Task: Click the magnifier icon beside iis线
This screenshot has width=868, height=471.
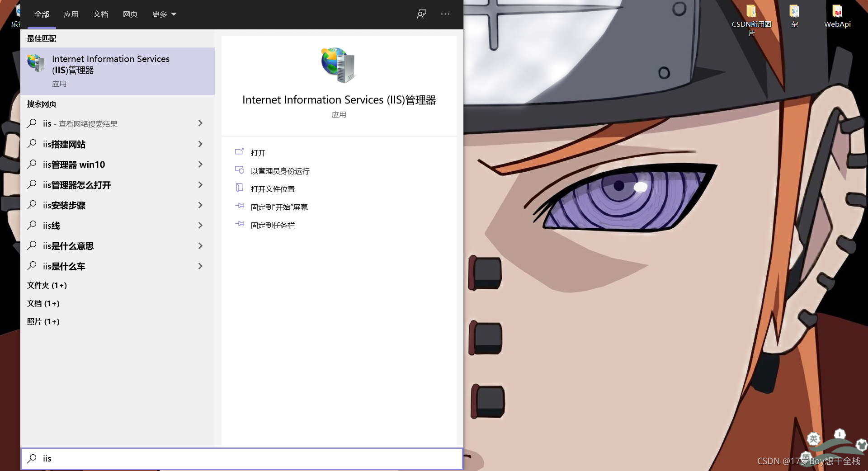Action: click(x=32, y=225)
